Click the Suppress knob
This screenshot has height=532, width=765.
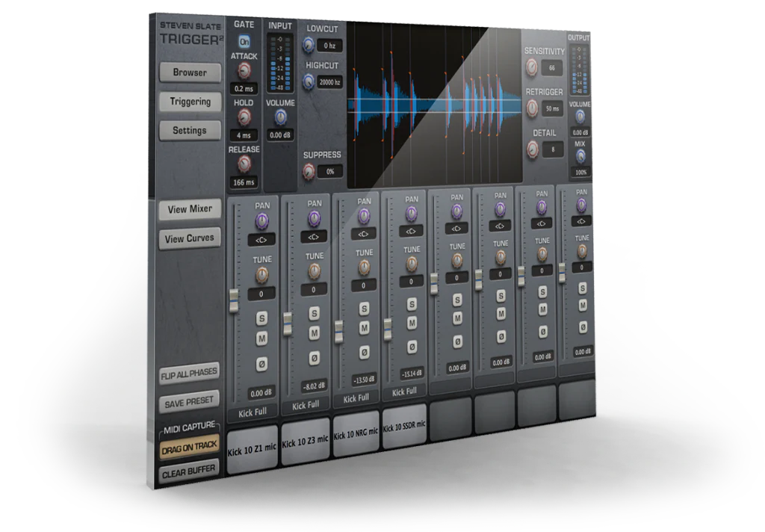pyautogui.click(x=309, y=171)
